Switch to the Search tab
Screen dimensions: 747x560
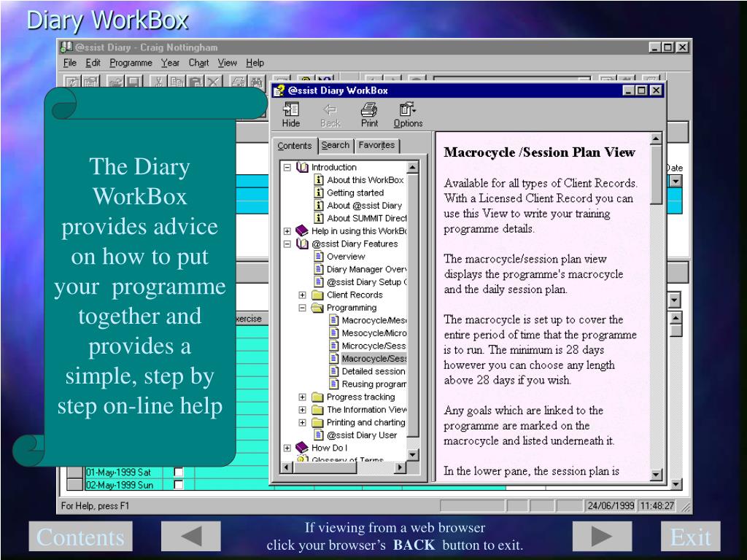point(336,145)
